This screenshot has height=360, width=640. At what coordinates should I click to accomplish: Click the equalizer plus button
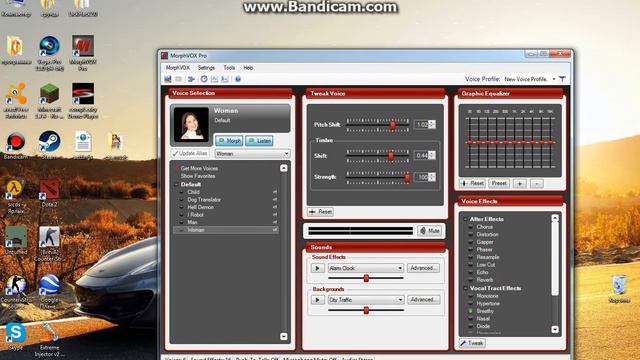coord(520,184)
